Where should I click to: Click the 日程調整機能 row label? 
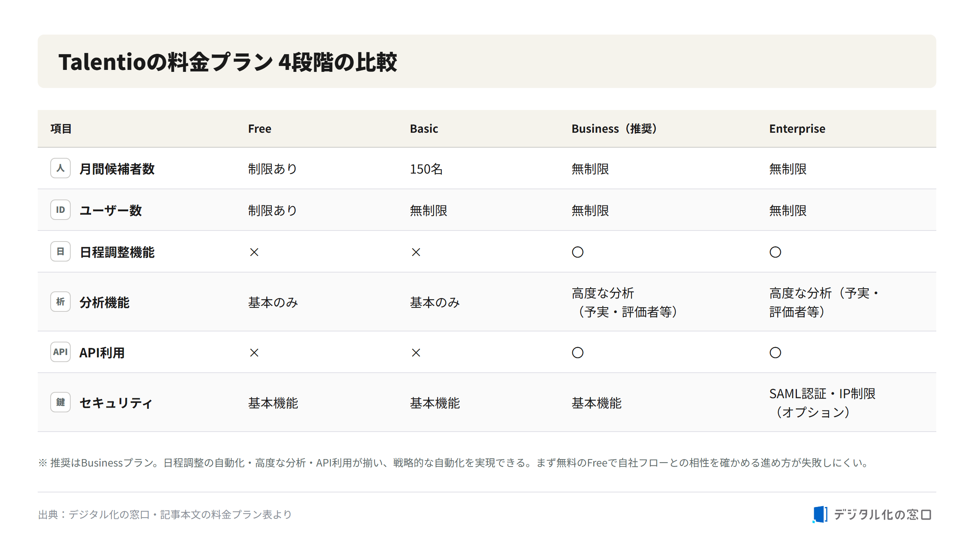pyautogui.click(x=117, y=253)
